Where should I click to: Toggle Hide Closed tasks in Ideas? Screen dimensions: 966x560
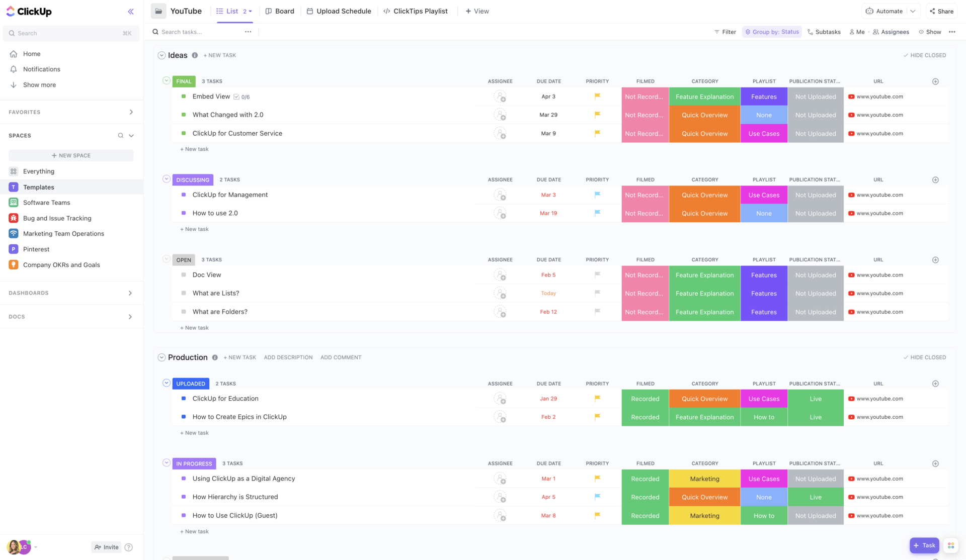(x=924, y=55)
